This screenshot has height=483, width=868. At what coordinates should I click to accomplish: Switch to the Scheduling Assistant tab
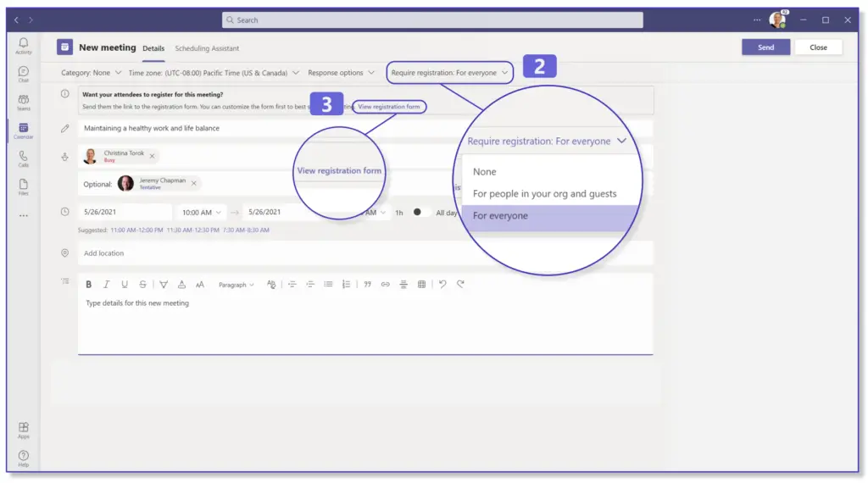[x=207, y=48]
